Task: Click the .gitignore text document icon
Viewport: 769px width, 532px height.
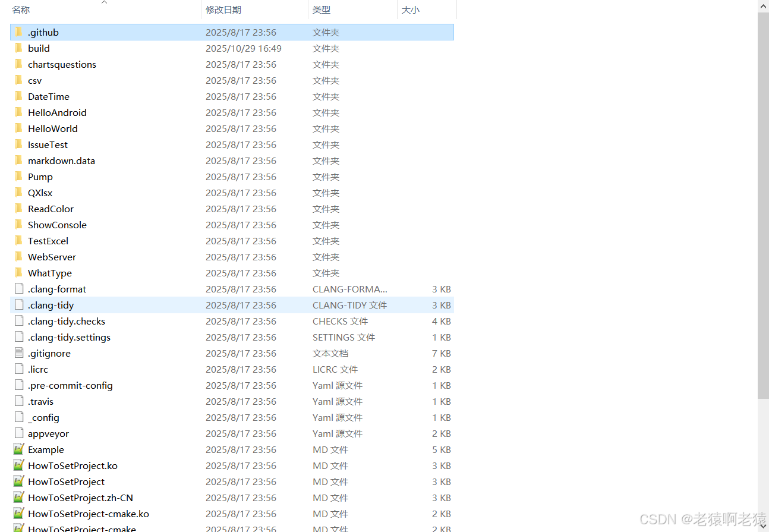Action: tap(18, 353)
